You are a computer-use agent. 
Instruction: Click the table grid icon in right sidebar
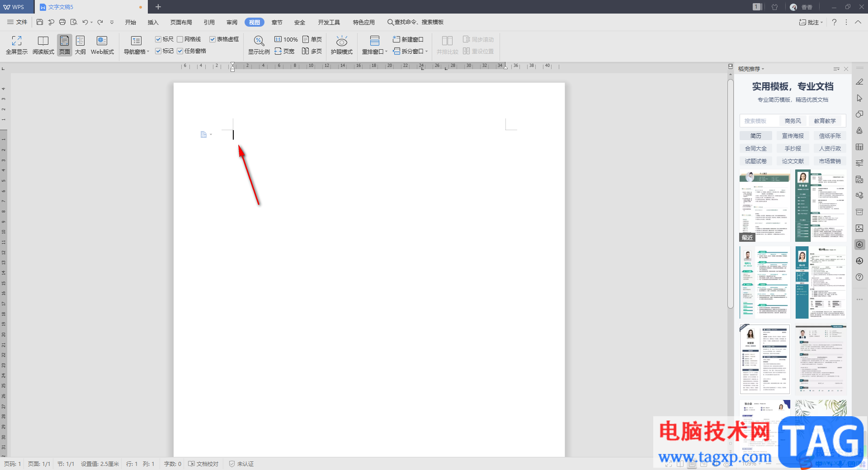click(x=859, y=147)
